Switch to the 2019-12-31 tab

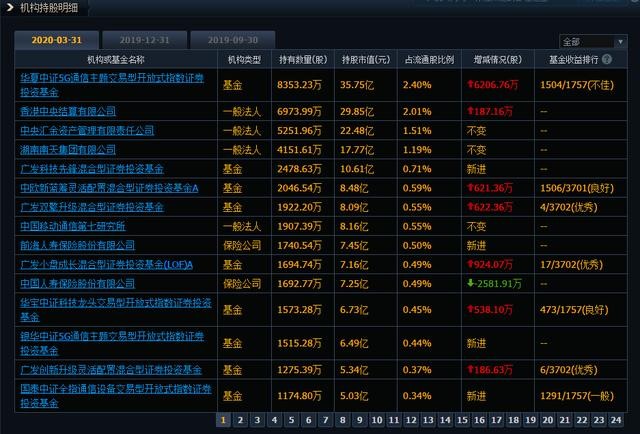(x=144, y=40)
